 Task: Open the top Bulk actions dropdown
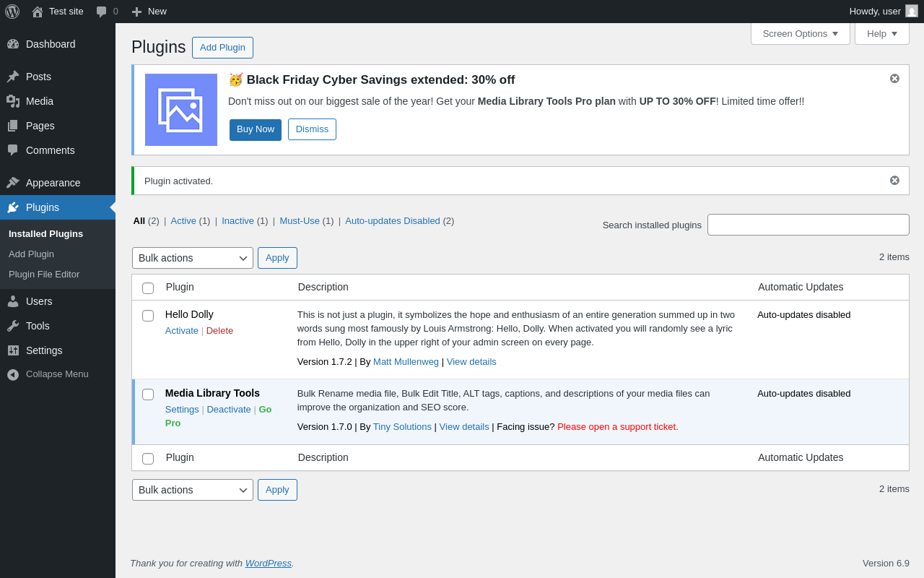(x=192, y=258)
